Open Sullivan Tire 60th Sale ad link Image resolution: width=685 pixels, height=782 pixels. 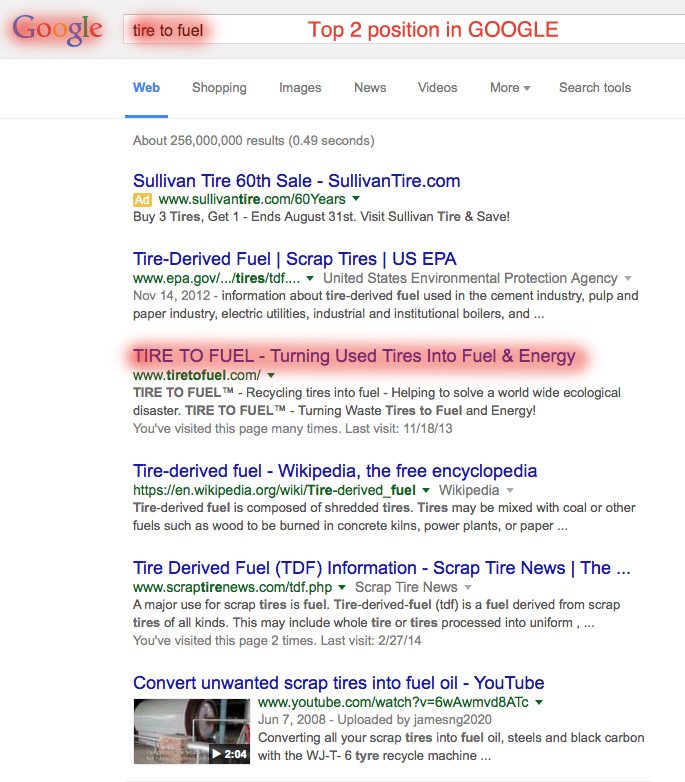tap(296, 181)
